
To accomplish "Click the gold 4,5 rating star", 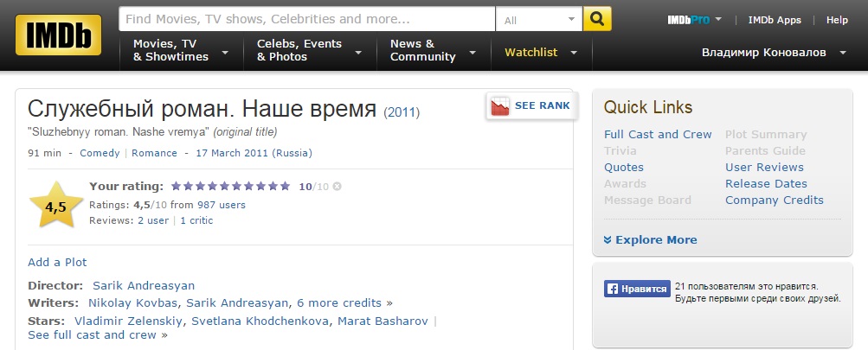I will tap(56, 207).
